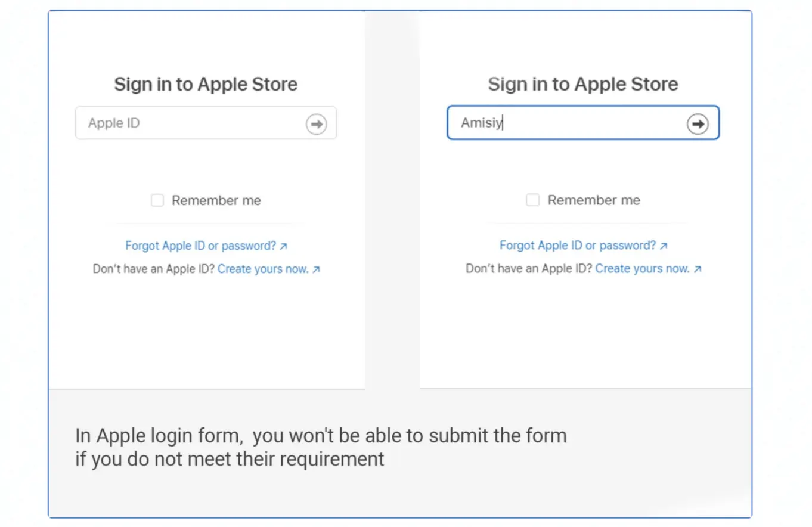This screenshot has height=527, width=812.
Task: Click the "Remember me" label in the left form
Action: coord(216,201)
